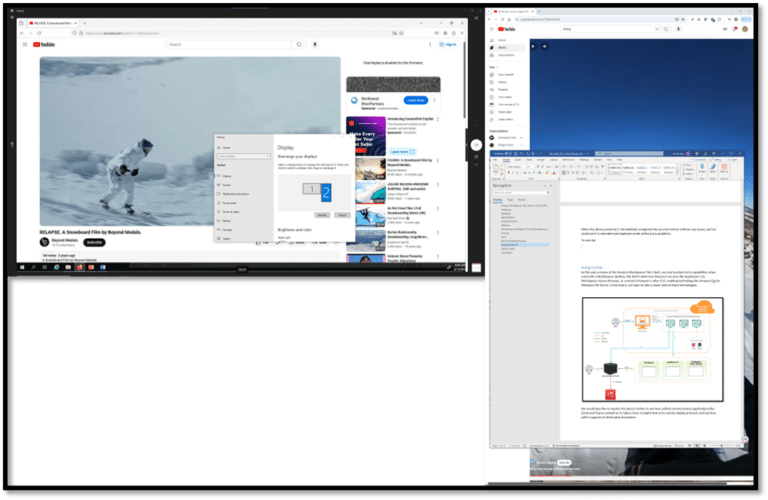Image resolution: width=768 pixels, height=500 pixels.
Task: Open the more options menu for the CASING video
Action: click(437, 161)
